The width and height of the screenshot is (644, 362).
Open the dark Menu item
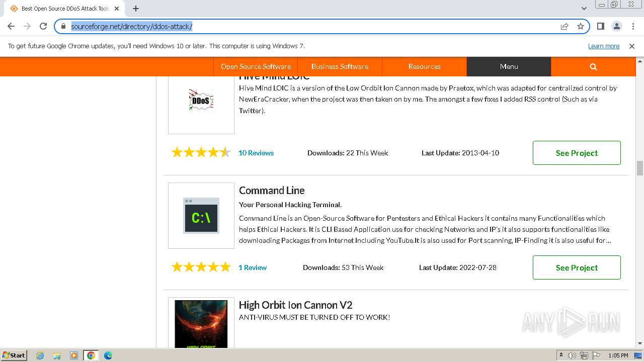click(509, 66)
